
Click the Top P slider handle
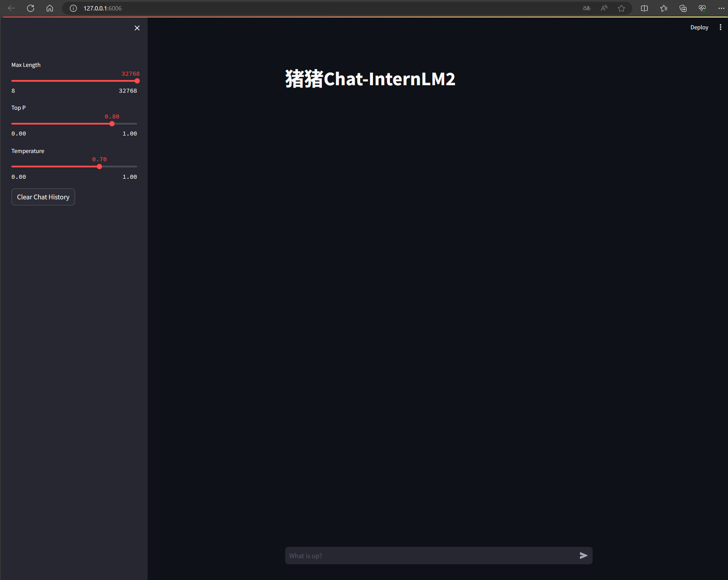click(x=112, y=124)
